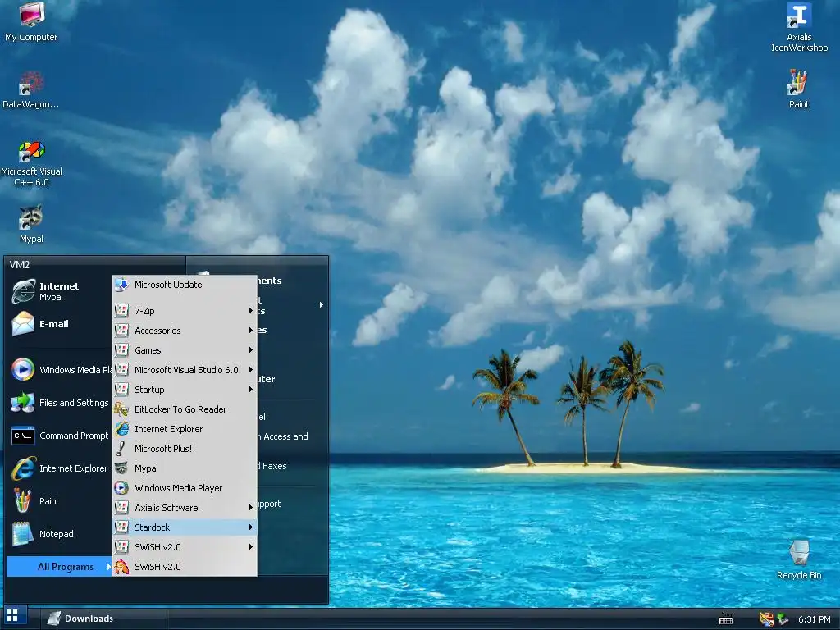The width and height of the screenshot is (840, 630).
Task: Expand SWiSH v2.0 folder with arrow
Action: pos(185,547)
